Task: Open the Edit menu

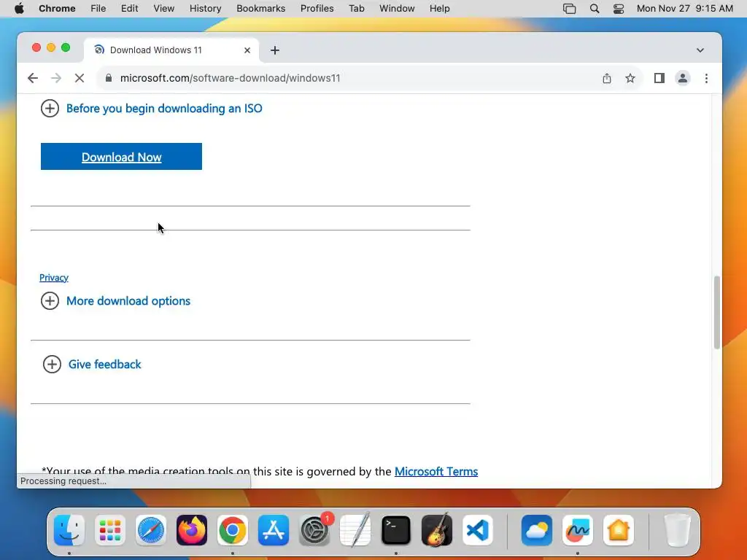Action: click(129, 9)
